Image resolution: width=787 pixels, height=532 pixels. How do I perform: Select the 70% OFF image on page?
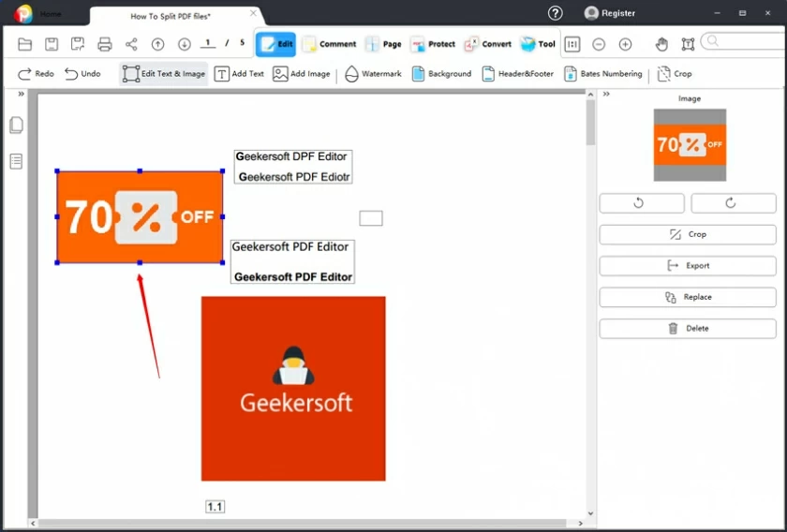tap(140, 216)
